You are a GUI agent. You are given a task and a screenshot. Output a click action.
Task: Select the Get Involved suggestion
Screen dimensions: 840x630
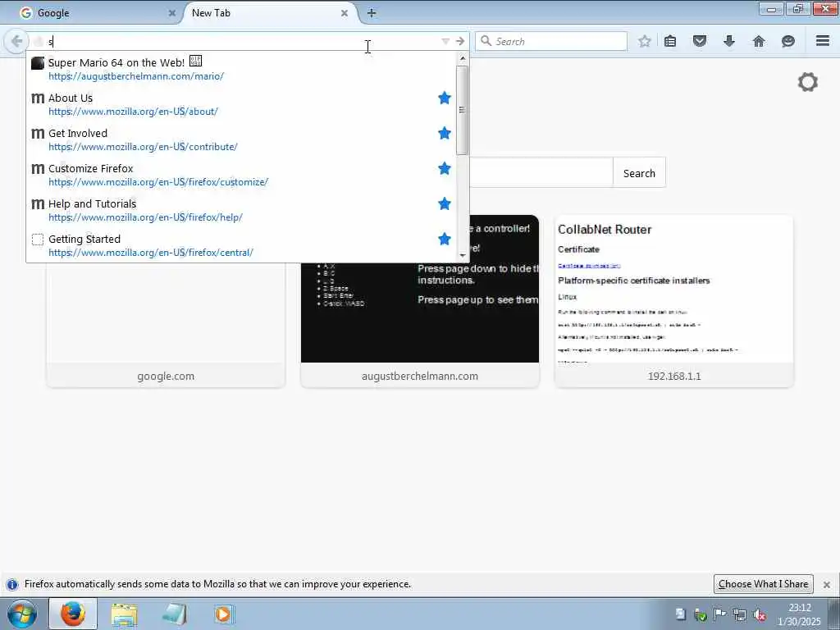click(241, 139)
